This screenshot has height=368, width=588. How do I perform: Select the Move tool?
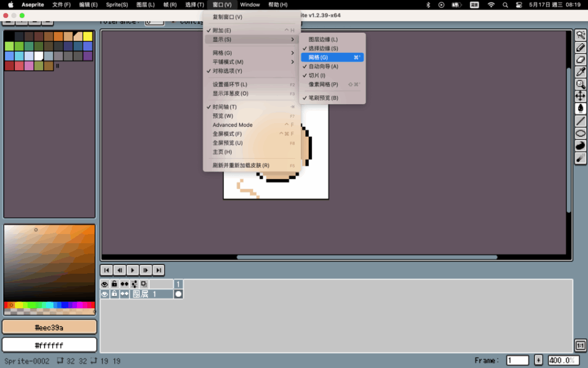tap(581, 96)
